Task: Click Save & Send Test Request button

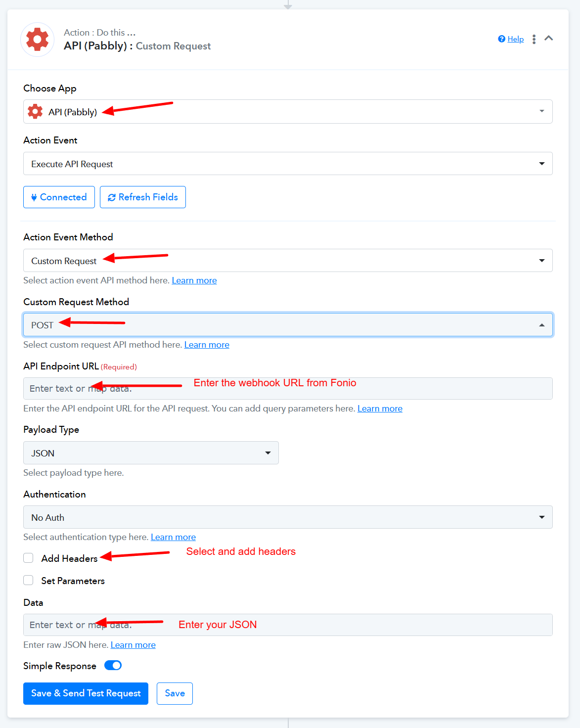Action: 86,693
